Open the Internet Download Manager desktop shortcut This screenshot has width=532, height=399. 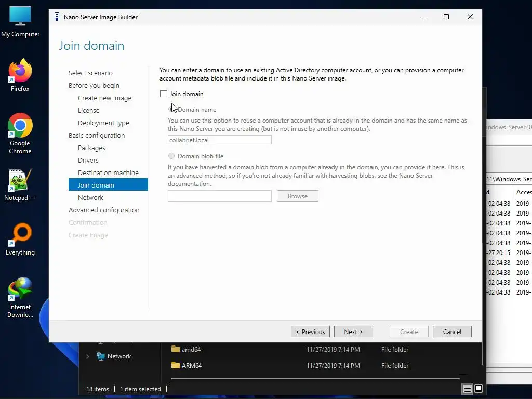[x=20, y=298]
